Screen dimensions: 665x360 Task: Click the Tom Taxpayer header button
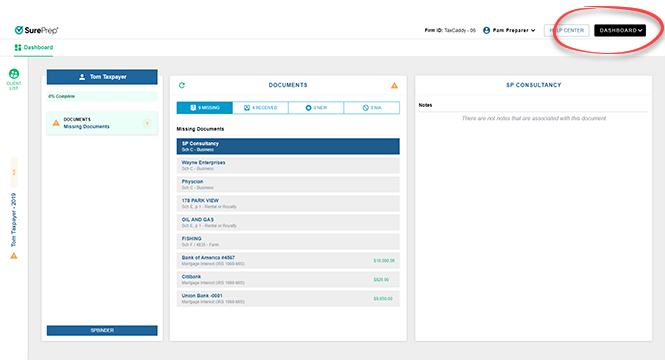102,77
